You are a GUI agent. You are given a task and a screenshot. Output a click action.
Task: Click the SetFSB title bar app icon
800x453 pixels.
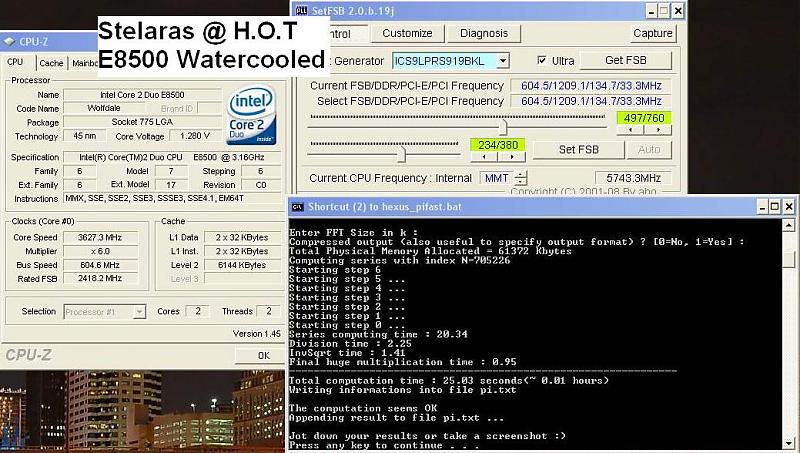302,10
